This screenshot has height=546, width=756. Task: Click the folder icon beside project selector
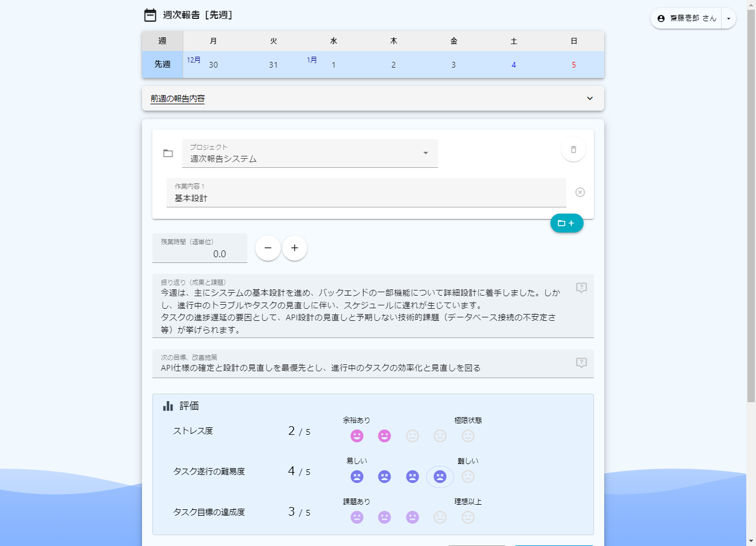coord(168,154)
